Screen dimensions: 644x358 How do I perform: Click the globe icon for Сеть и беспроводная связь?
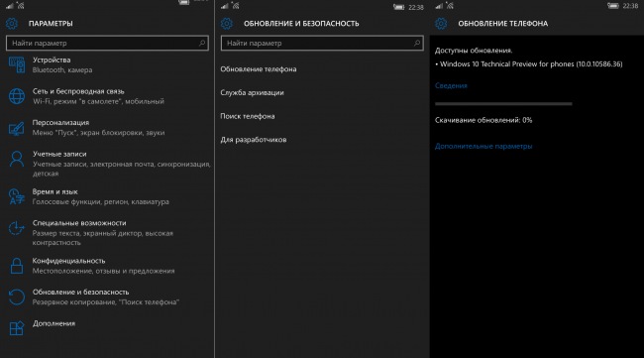(x=17, y=96)
